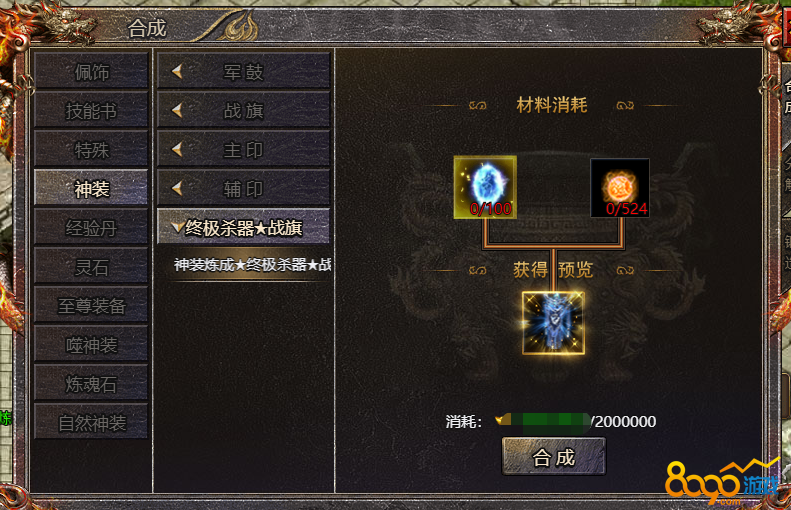
Task: Switch to the 佩饰 tab
Action: [x=91, y=72]
